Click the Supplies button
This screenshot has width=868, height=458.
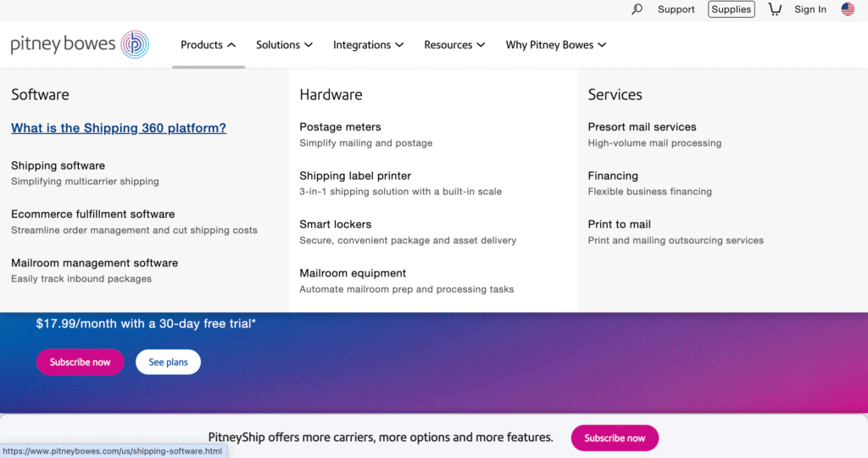[732, 9]
